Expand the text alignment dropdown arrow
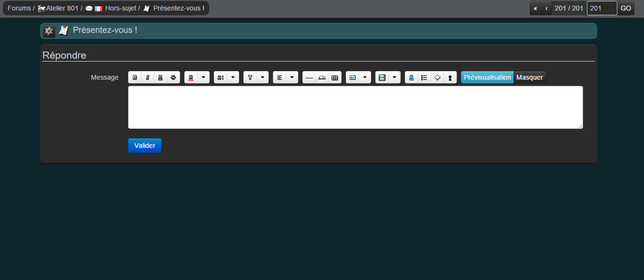Image resolution: width=644 pixels, height=280 pixels. coord(292,77)
